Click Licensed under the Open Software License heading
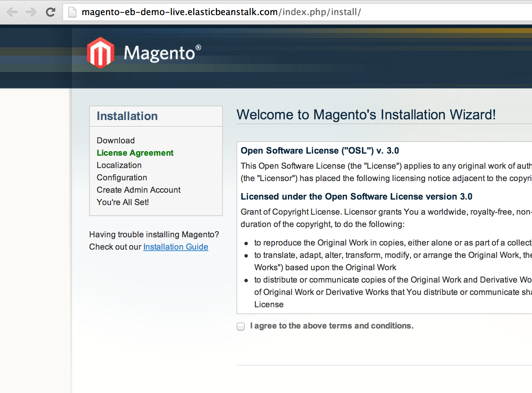 tap(356, 196)
